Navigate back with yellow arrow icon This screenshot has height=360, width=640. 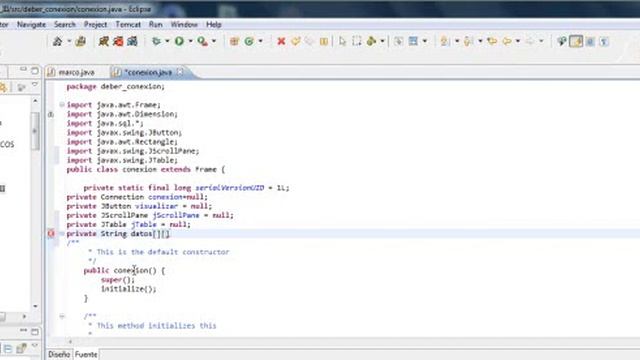click(507, 41)
